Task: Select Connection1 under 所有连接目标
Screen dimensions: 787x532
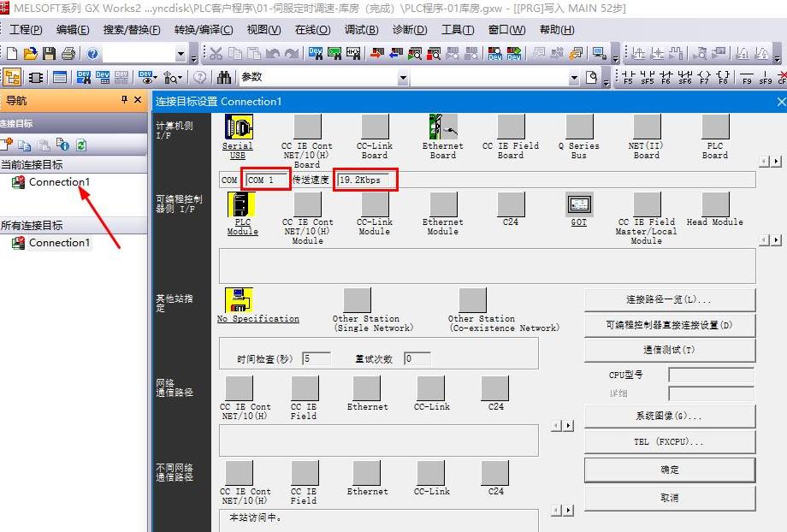Action: point(59,242)
